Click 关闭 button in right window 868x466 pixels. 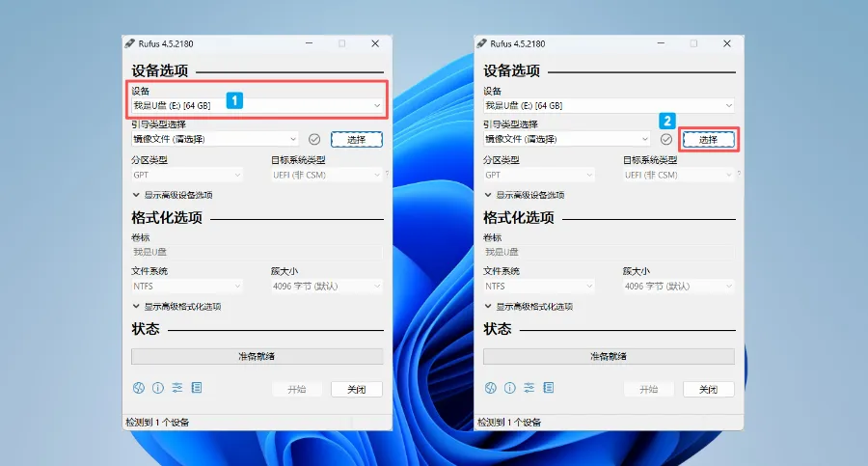709,389
